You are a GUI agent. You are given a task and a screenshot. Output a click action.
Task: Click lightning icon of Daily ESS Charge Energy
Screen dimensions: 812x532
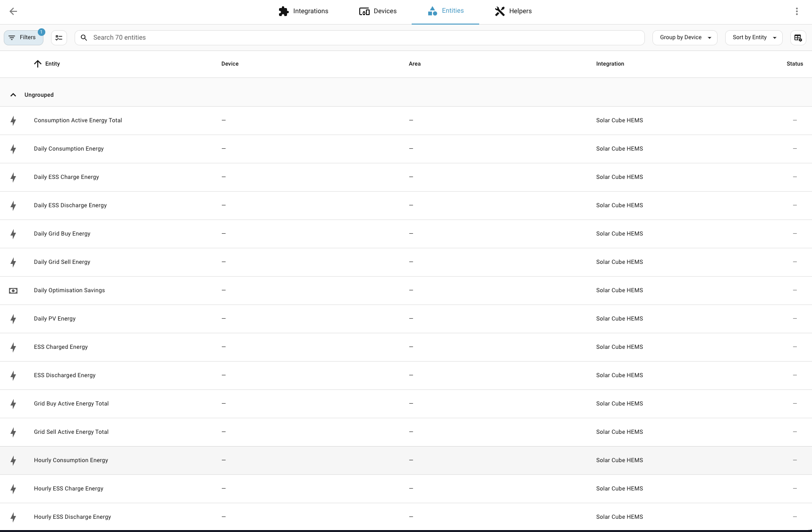coord(13,177)
